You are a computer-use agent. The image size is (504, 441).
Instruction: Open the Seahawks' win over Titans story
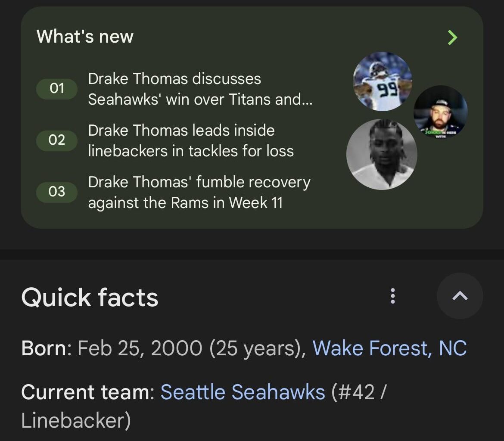coord(201,89)
